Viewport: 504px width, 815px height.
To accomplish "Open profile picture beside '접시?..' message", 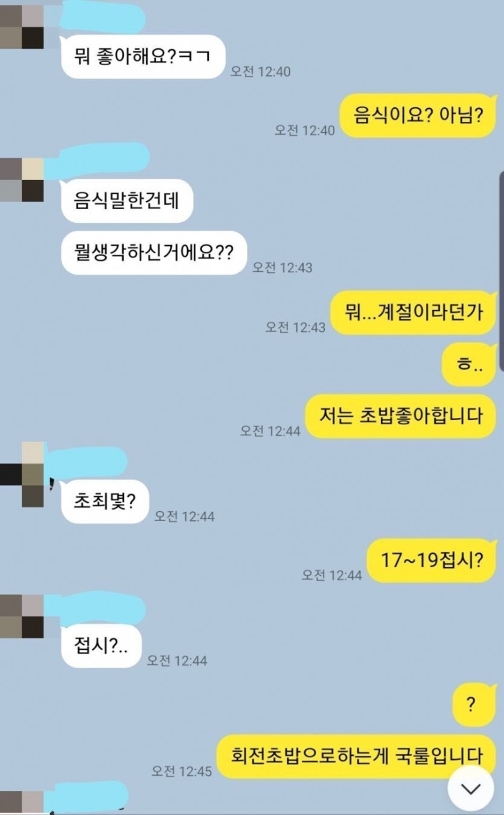I will (22, 616).
